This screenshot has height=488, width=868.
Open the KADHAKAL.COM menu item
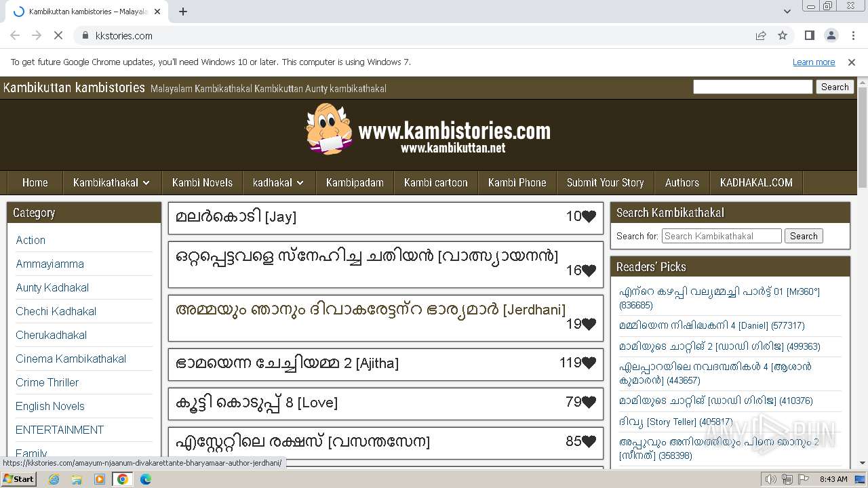(x=756, y=182)
